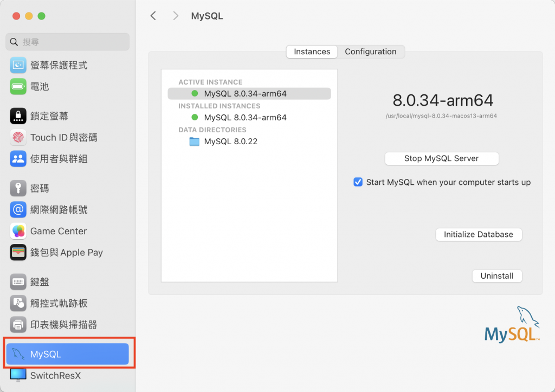
Task: Stop MySQL Server
Action: [x=441, y=158]
